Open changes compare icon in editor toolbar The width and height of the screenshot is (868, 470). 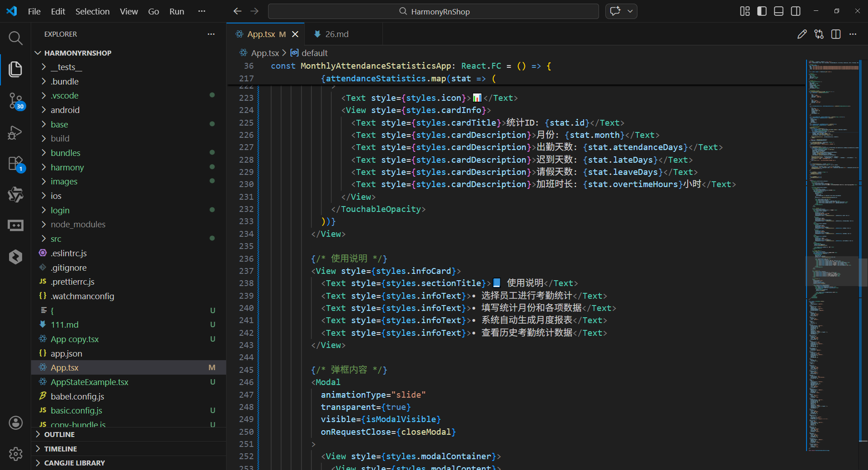click(819, 34)
